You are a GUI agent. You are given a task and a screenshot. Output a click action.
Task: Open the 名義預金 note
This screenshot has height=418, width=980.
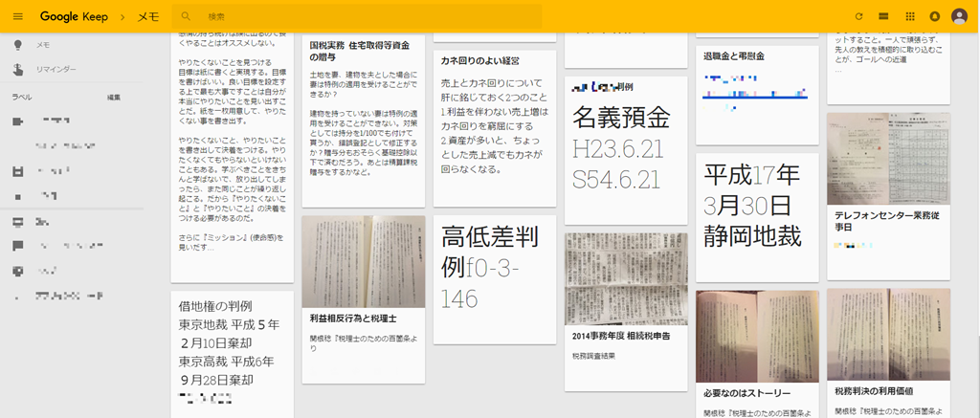[626, 150]
